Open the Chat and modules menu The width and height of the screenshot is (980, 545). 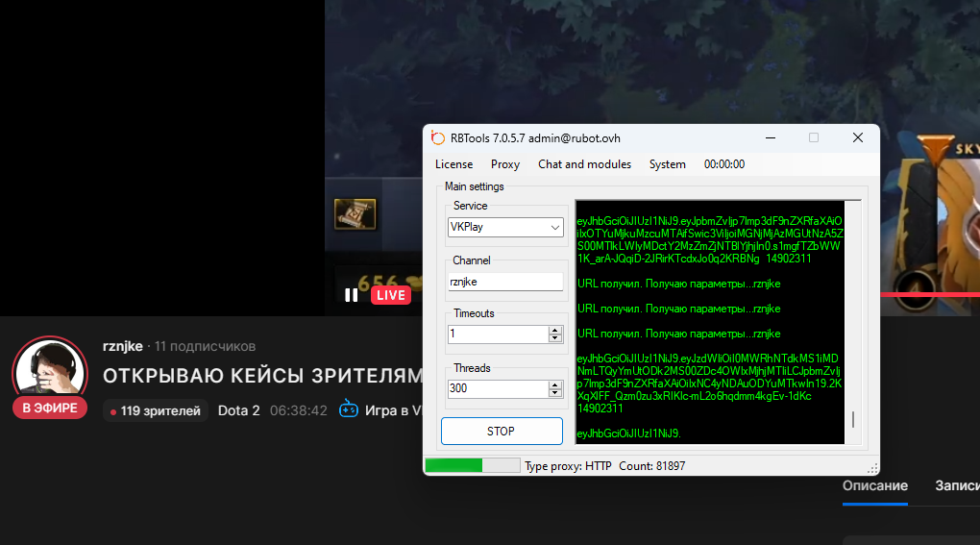click(x=584, y=164)
